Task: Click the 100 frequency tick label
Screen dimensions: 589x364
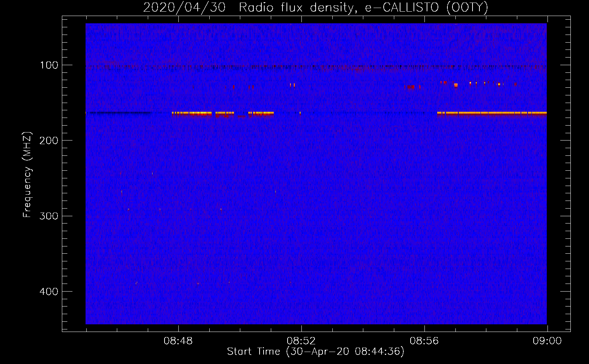Action: (49, 65)
